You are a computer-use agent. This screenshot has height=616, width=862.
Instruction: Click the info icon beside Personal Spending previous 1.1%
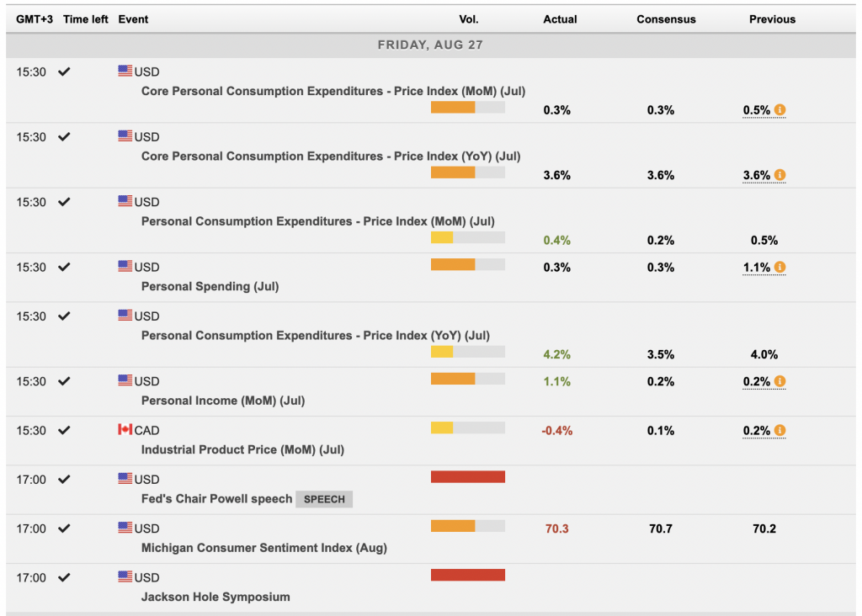coord(780,267)
